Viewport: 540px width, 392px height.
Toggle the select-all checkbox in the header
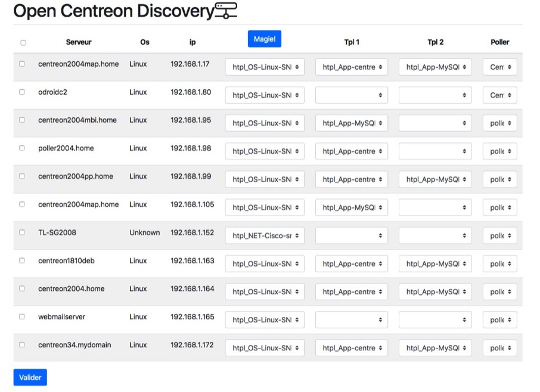pyautogui.click(x=23, y=43)
